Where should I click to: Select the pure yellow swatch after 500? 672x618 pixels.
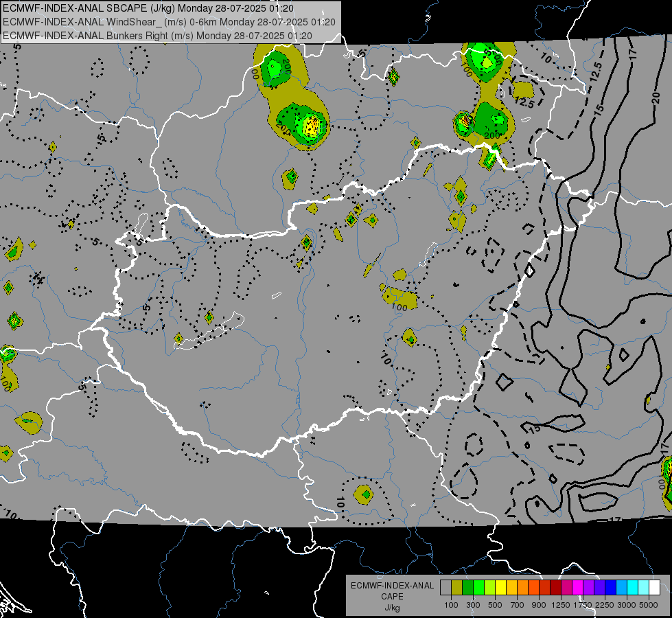(x=500, y=587)
